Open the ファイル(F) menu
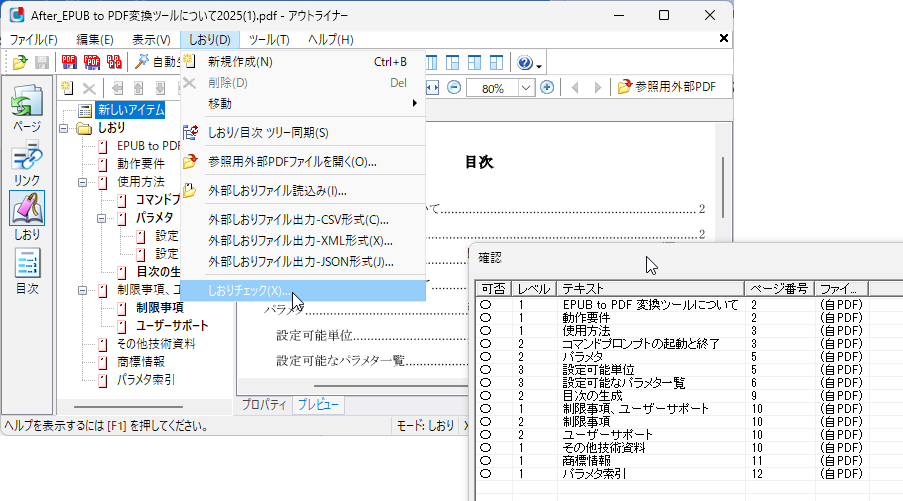Image resolution: width=903 pixels, height=501 pixels. coord(33,40)
